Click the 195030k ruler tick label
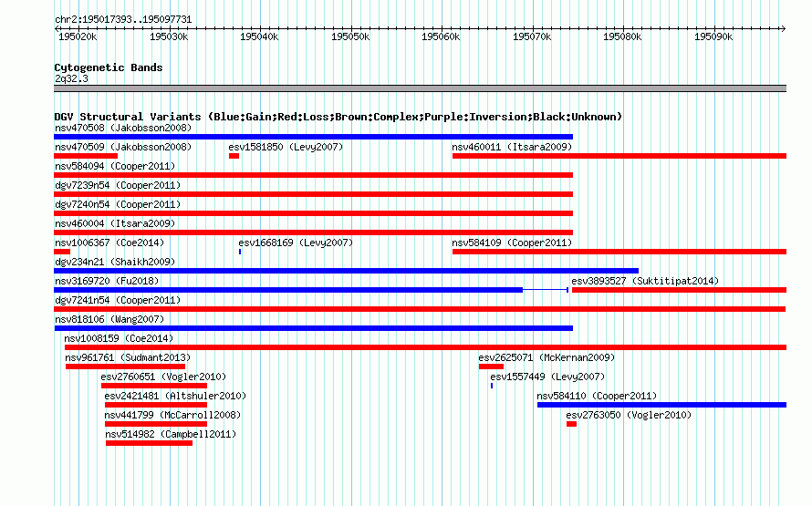The height and width of the screenshot is (506, 812). click(169, 36)
